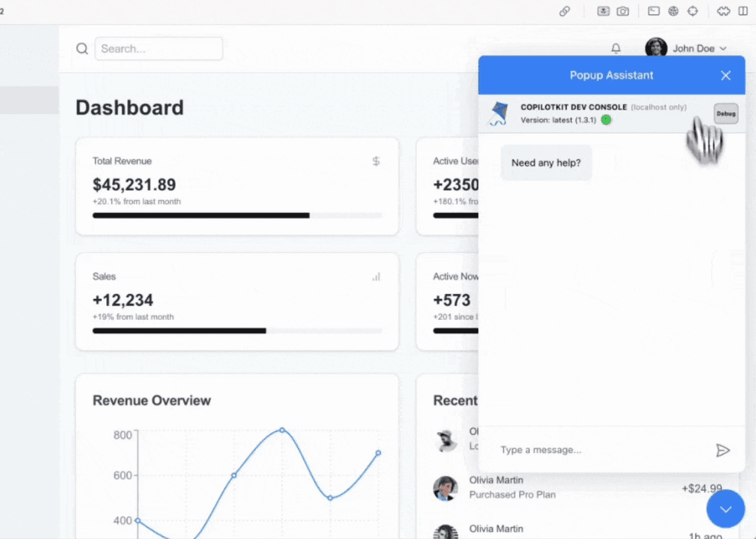Click the +$24.99 sale amount
756x539 pixels.
[x=702, y=488]
